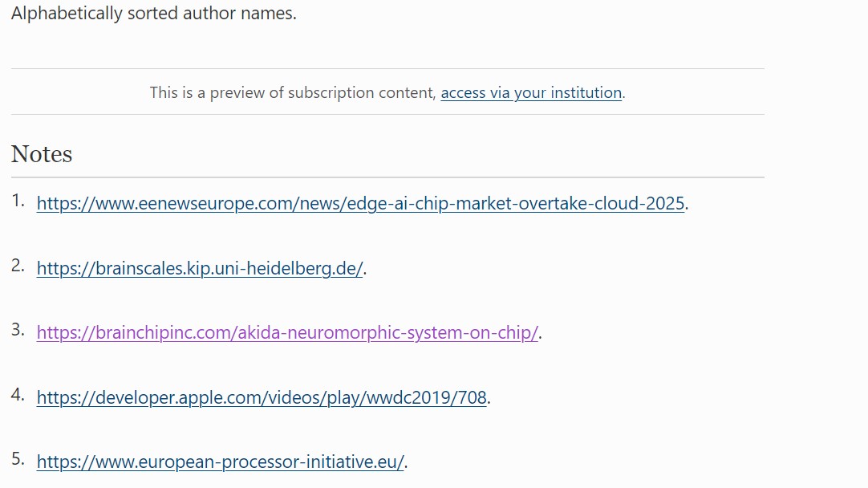Select note number 4 marker
The height and width of the screenshot is (488, 868).
pos(18,395)
